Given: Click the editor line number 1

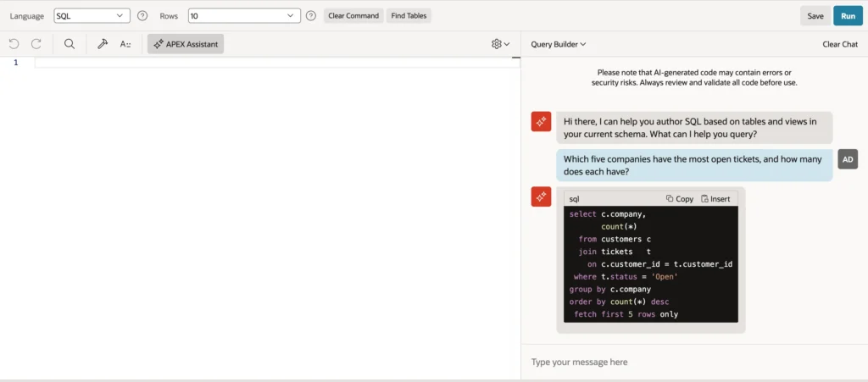Looking at the screenshot, I should click(x=16, y=63).
